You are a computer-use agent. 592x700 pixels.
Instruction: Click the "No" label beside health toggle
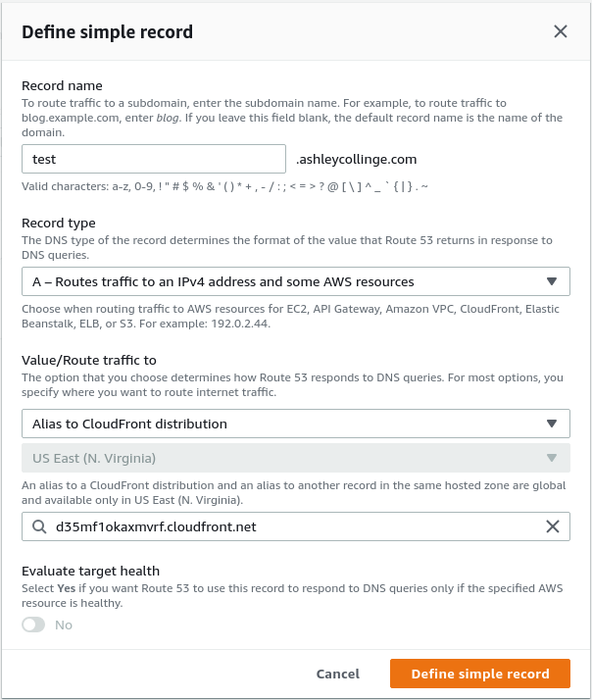(64, 625)
